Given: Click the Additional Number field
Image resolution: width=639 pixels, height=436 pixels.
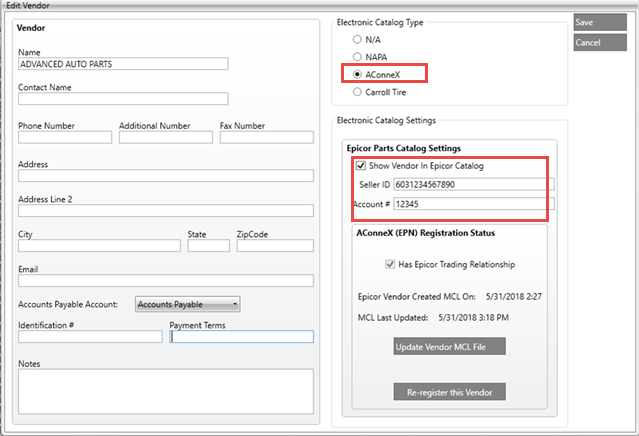Looking at the screenshot, I should [166, 137].
